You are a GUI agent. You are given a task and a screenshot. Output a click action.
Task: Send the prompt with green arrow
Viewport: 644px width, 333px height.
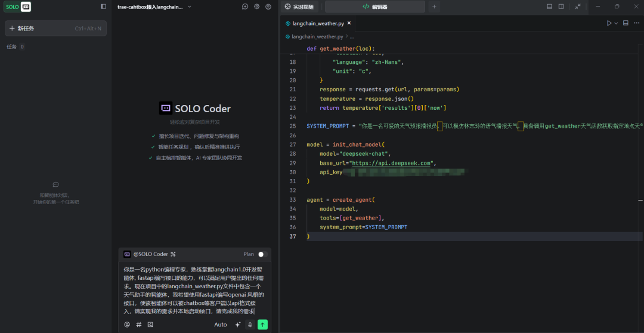pyautogui.click(x=262, y=325)
